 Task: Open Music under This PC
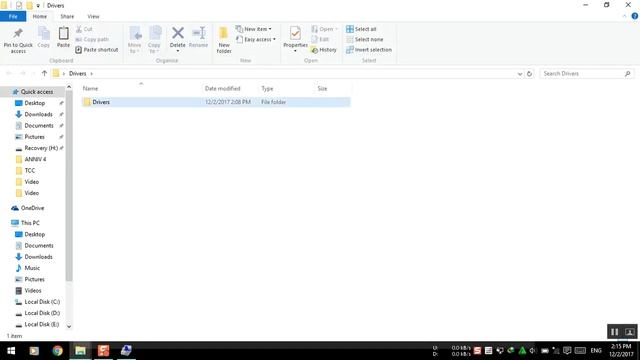[32, 268]
